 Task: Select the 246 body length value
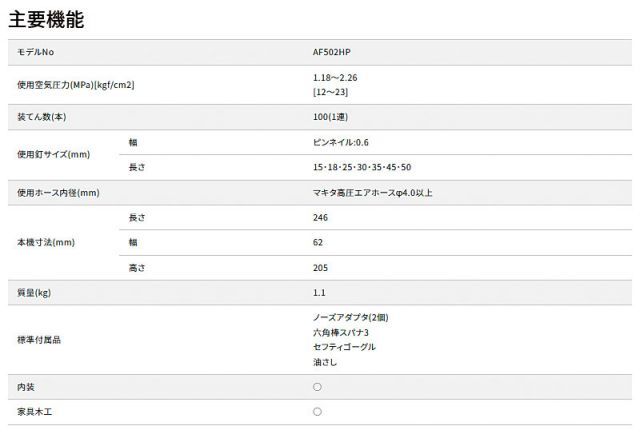(320, 217)
